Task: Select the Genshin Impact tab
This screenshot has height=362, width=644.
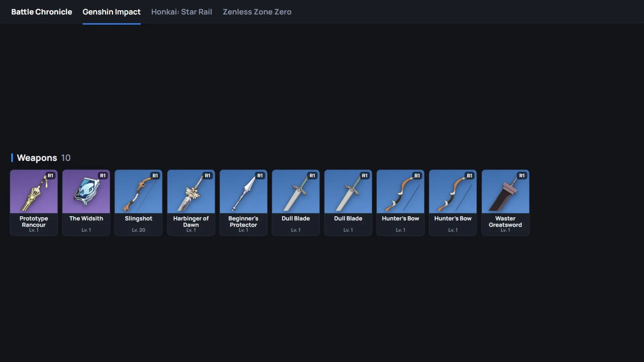Action: coord(111,12)
